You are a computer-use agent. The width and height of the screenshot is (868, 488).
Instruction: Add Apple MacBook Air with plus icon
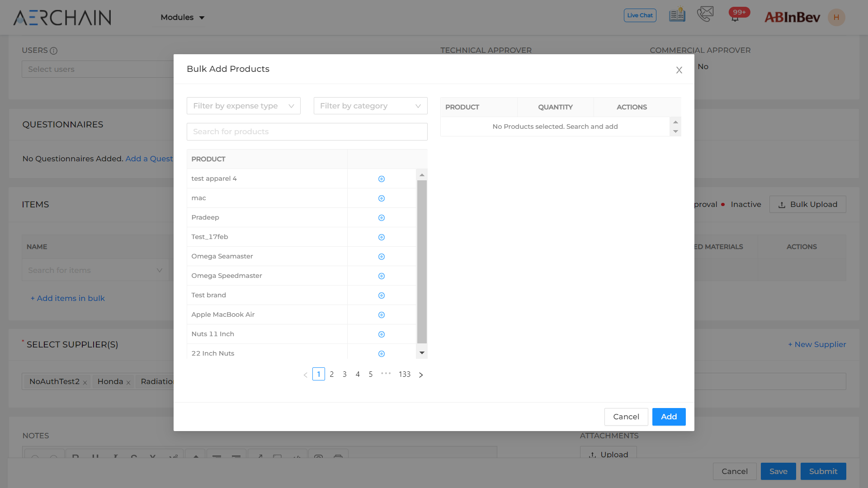point(382,315)
